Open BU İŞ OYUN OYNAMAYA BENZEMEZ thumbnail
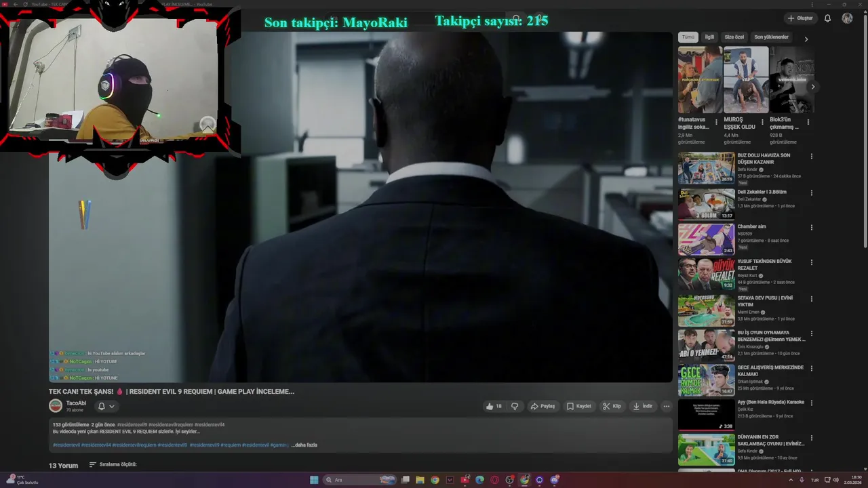Viewport: 868px width, 488px height. pos(707,346)
